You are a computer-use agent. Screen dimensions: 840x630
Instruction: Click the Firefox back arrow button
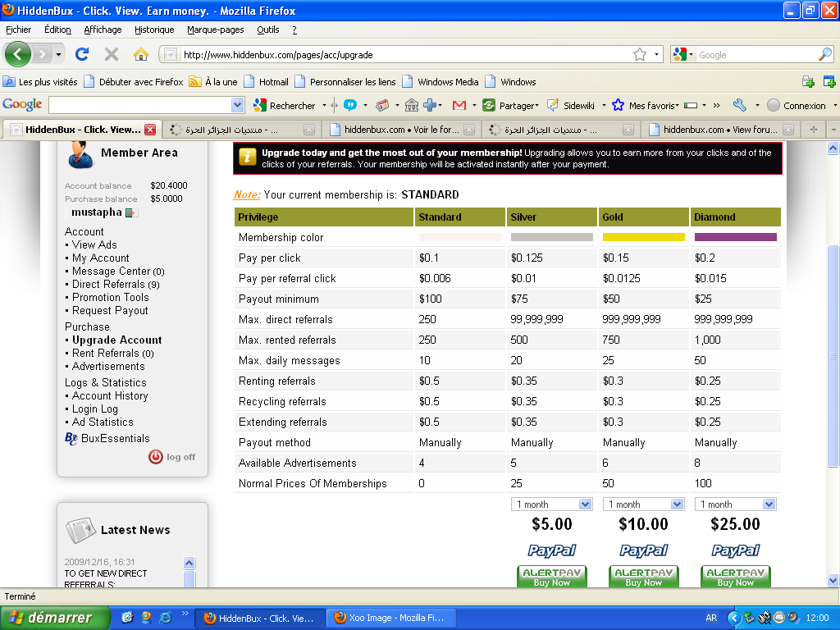(18, 54)
